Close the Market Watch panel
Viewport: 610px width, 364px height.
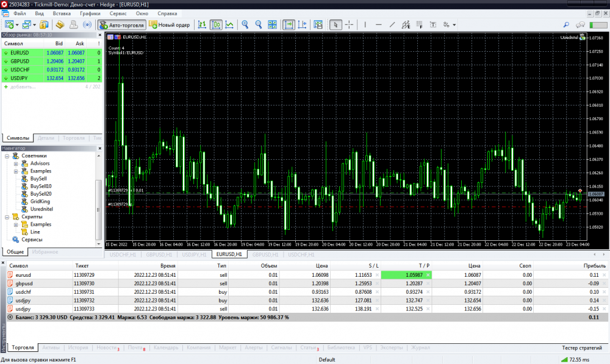tap(99, 35)
